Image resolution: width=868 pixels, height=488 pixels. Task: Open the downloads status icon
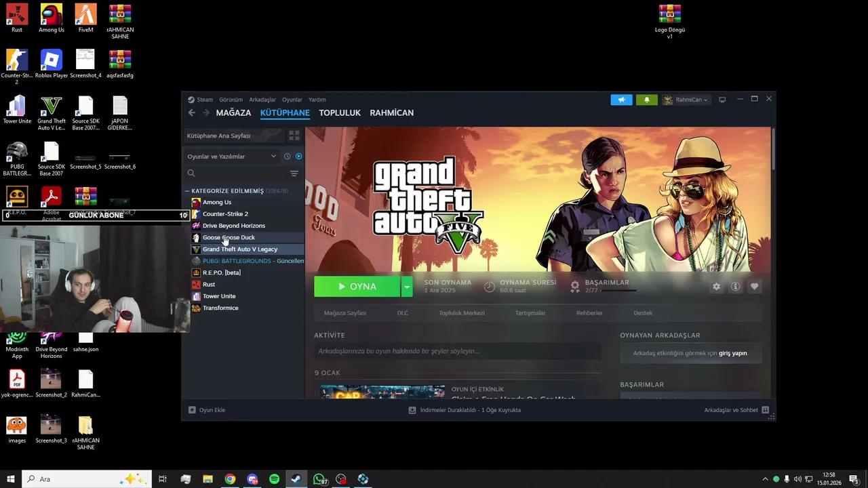click(412, 410)
